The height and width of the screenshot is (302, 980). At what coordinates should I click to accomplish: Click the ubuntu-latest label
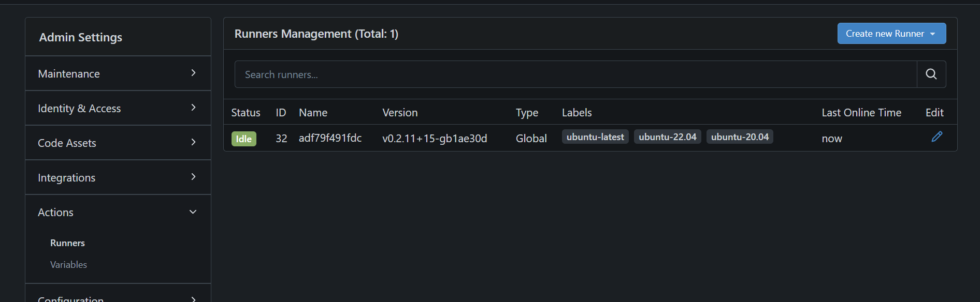595,137
